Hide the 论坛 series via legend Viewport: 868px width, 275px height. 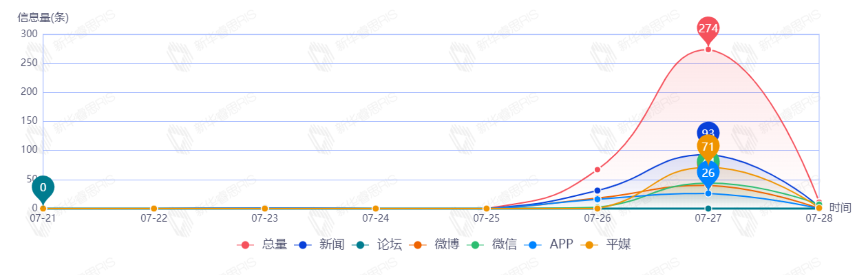coord(377,244)
